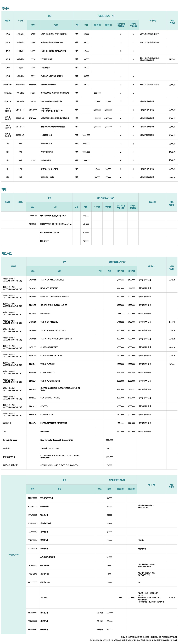Select the code cell E7801
179x644 pixels.
coord(33,34)
